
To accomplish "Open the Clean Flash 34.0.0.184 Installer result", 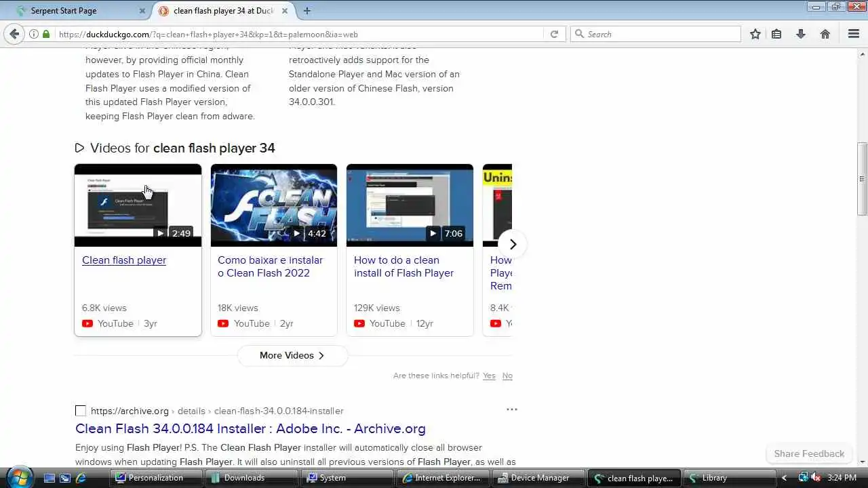I will point(250,428).
